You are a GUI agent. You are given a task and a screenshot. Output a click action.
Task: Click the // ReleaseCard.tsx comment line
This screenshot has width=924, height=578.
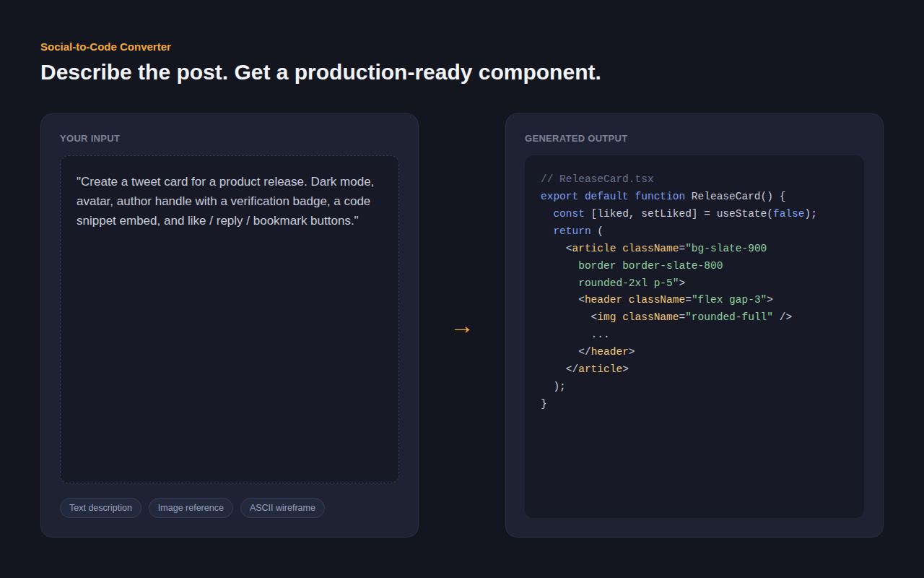tap(597, 179)
